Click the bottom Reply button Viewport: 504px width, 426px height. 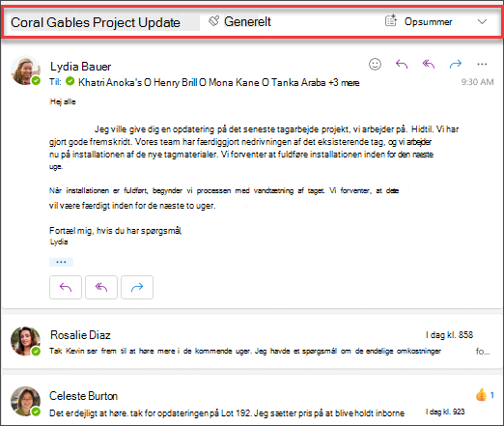coord(66,287)
